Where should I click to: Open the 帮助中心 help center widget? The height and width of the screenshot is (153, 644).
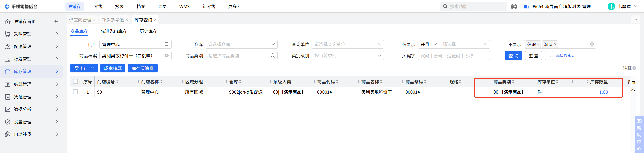pyautogui.click(x=639, y=135)
